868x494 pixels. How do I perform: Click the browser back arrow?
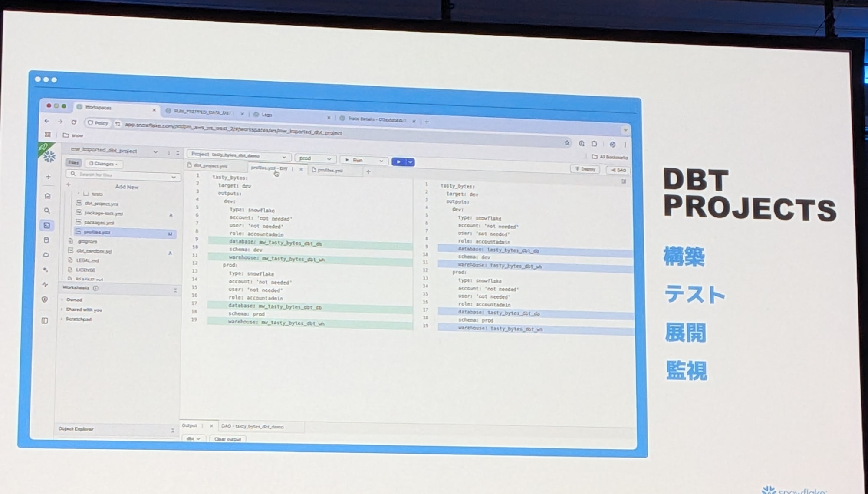coord(47,121)
